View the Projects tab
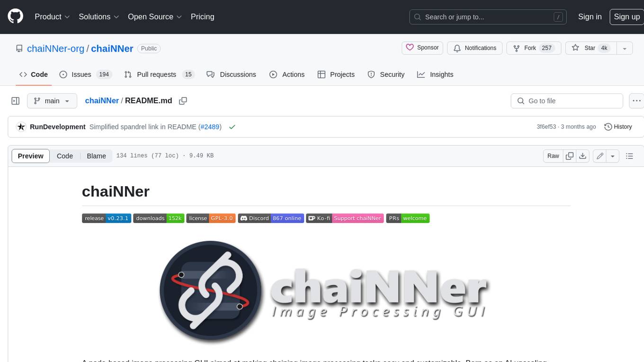This screenshot has width=644, height=362. [x=336, y=74]
